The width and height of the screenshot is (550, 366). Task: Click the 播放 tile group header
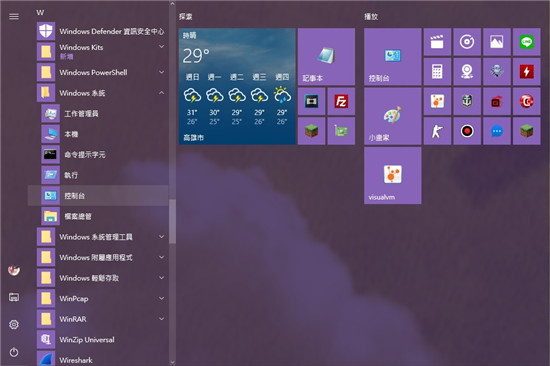click(x=371, y=16)
